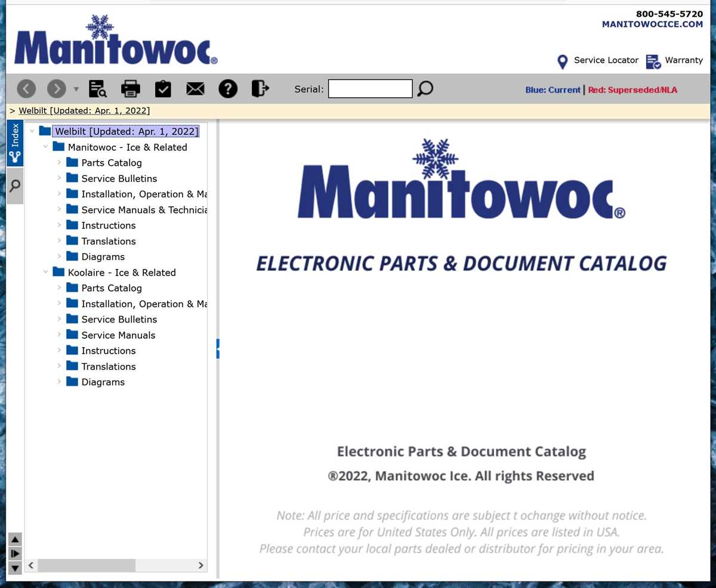Log out using the exit door icon
Image resolution: width=716 pixels, height=588 pixels.
[260, 89]
